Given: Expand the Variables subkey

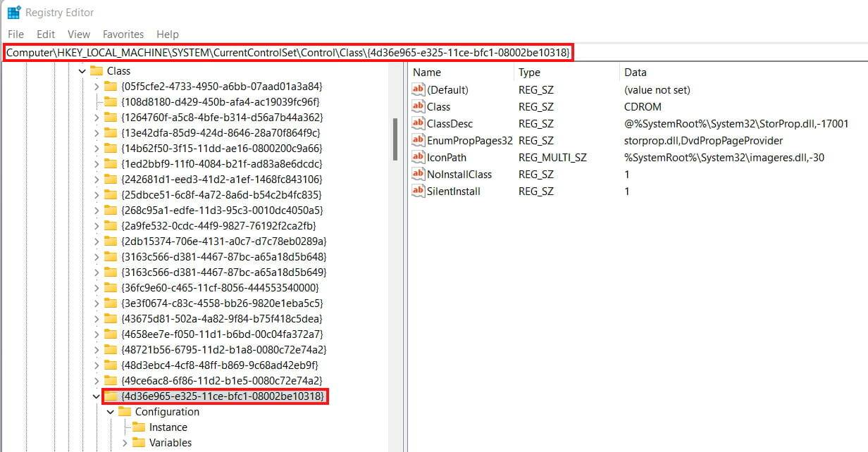Looking at the screenshot, I should (125, 443).
